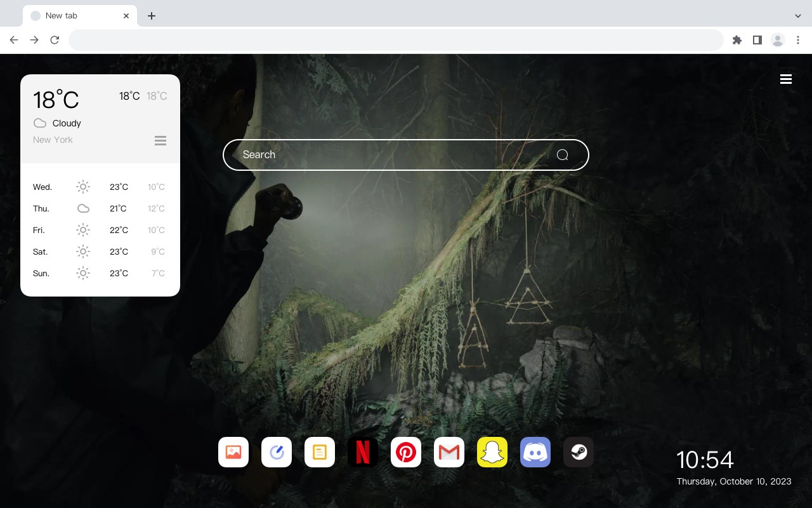The height and width of the screenshot is (508, 812).
Task: Select the Sun. forecast row label
Action: 41,273
